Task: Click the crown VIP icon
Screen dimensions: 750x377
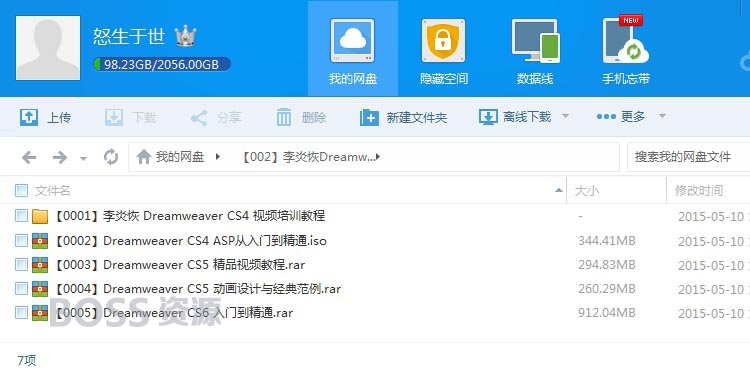Action: pos(185,36)
